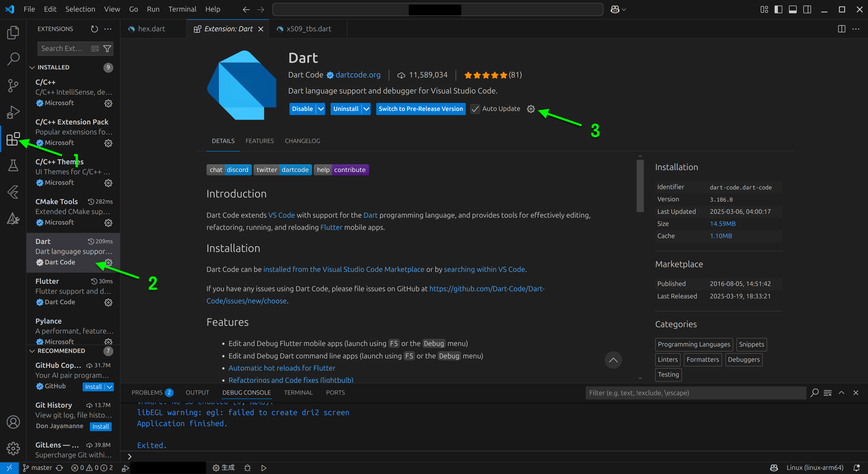The height and width of the screenshot is (474, 868).
Task: Click the Uninstall button
Action: (346, 109)
